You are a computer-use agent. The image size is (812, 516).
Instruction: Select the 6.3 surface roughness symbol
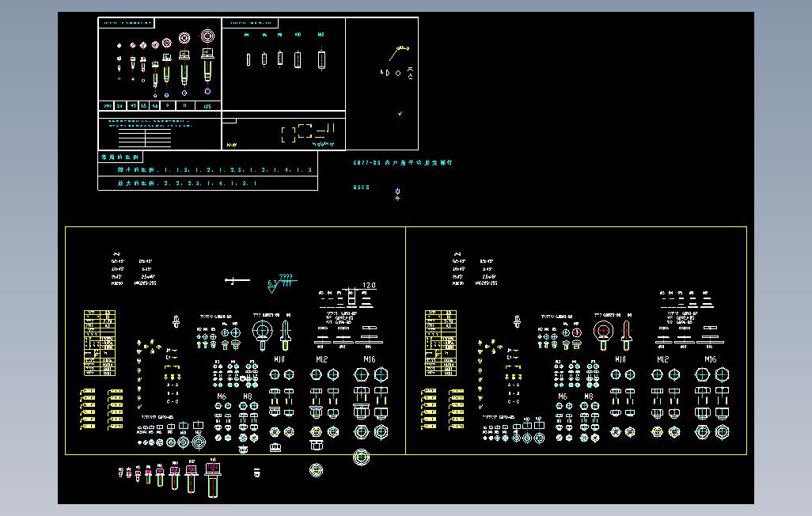pyautogui.click(x=273, y=286)
